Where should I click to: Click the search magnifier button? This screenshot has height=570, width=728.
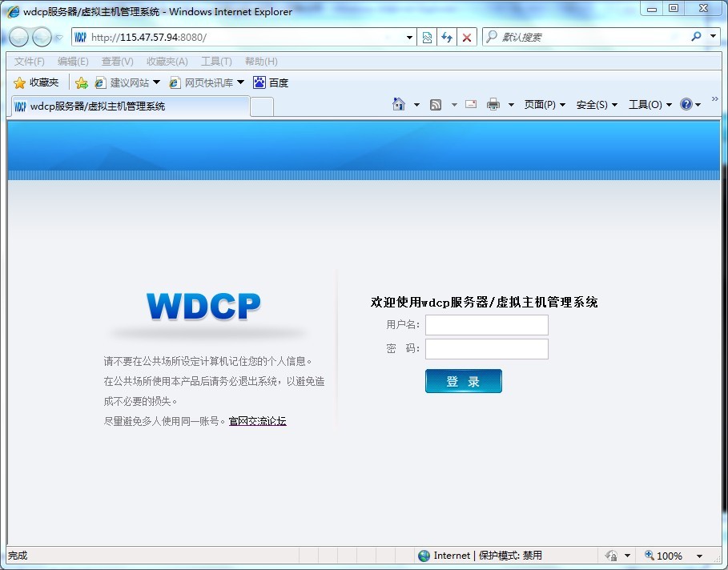click(x=696, y=36)
